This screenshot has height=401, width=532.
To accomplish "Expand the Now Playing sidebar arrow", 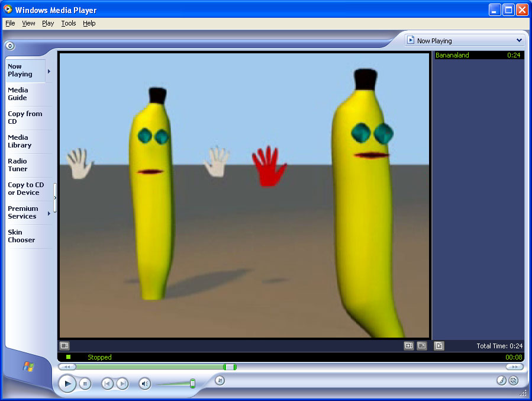I will pyautogui.click(x=49, y=71).
